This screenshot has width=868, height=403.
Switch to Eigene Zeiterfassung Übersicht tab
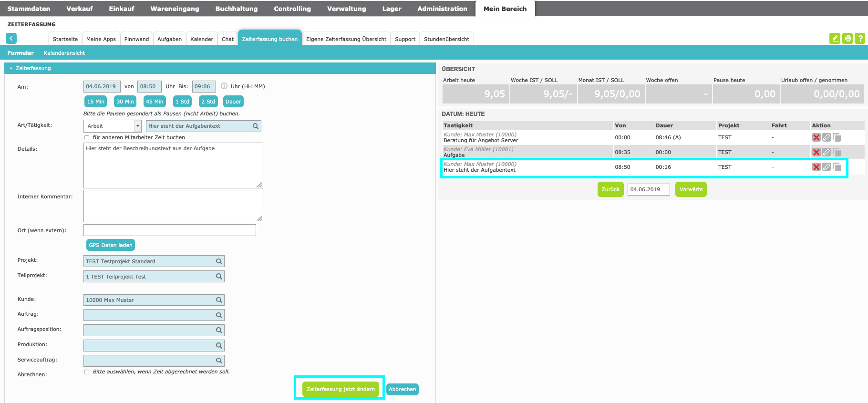coord(346,39)
